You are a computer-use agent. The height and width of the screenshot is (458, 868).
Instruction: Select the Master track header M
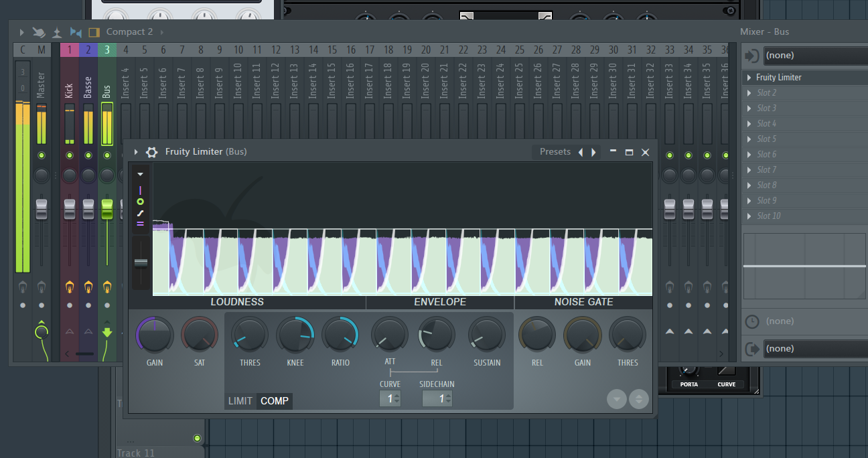click(x=42, y=50)
